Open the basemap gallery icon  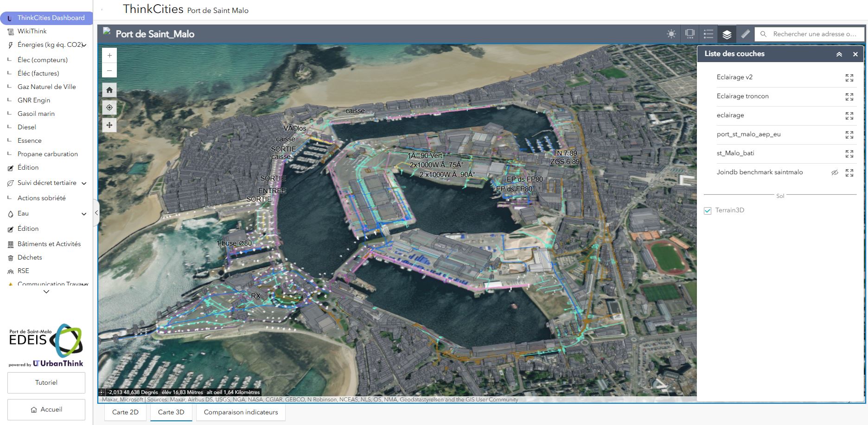point(689,34)
